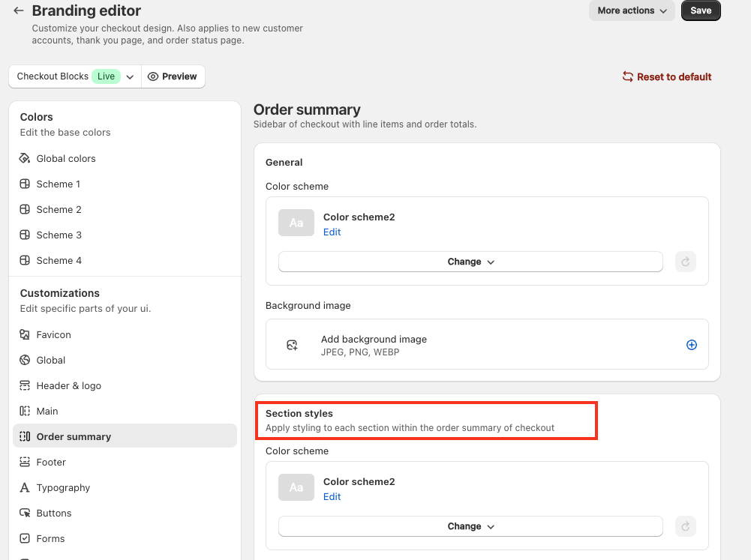Image resolution: width=751 pixels, height=560 pixels.
Task: Click the Forms checkbox icon in sidebar
Action: click(x=25, y=538)
